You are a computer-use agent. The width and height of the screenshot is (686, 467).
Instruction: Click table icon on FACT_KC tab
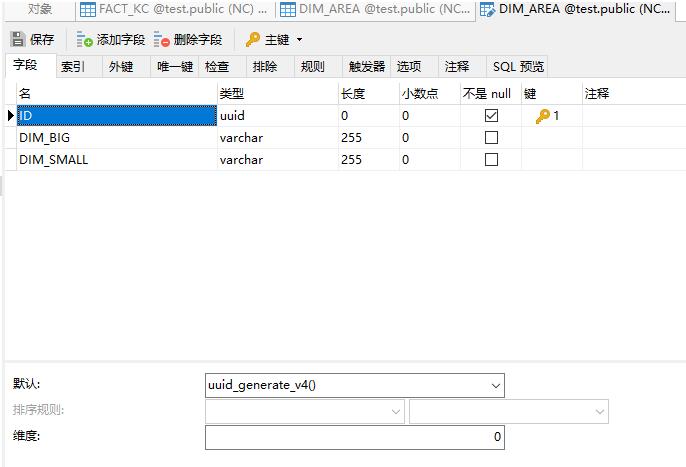pos(88,10)
